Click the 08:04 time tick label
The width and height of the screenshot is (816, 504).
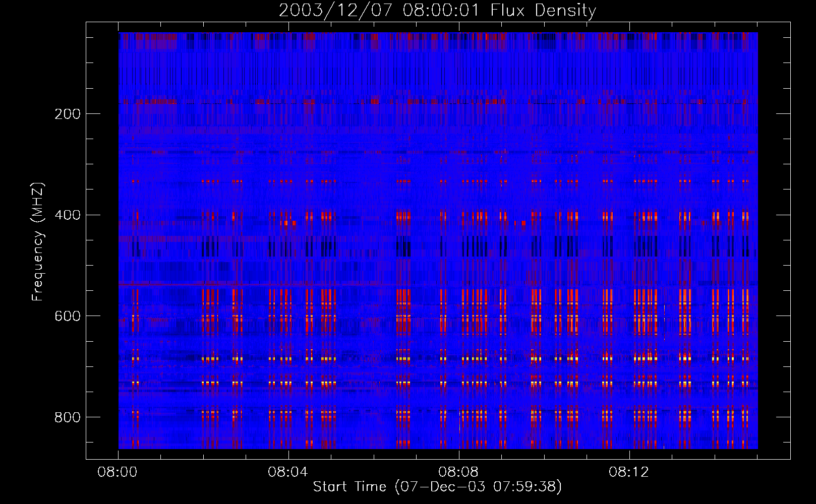point(288,472)
